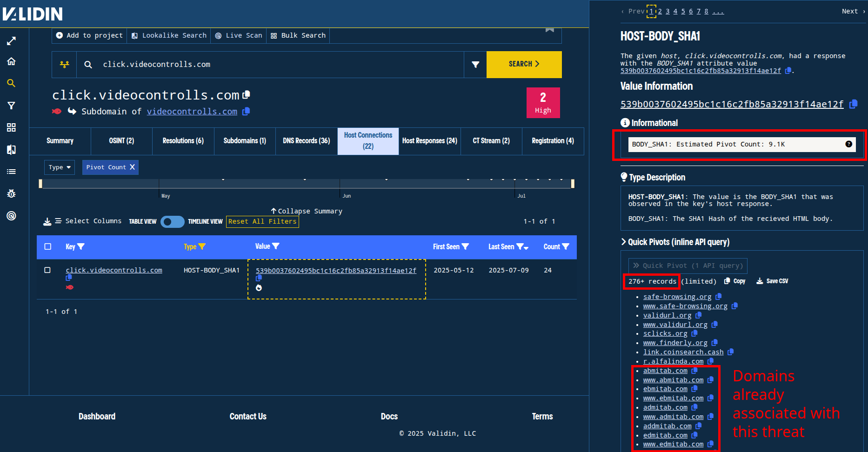Copy the click.videocontrolls.com title domain
This screenshot has height=452, width=868.
pyautogui.click(x=247, y=94)
